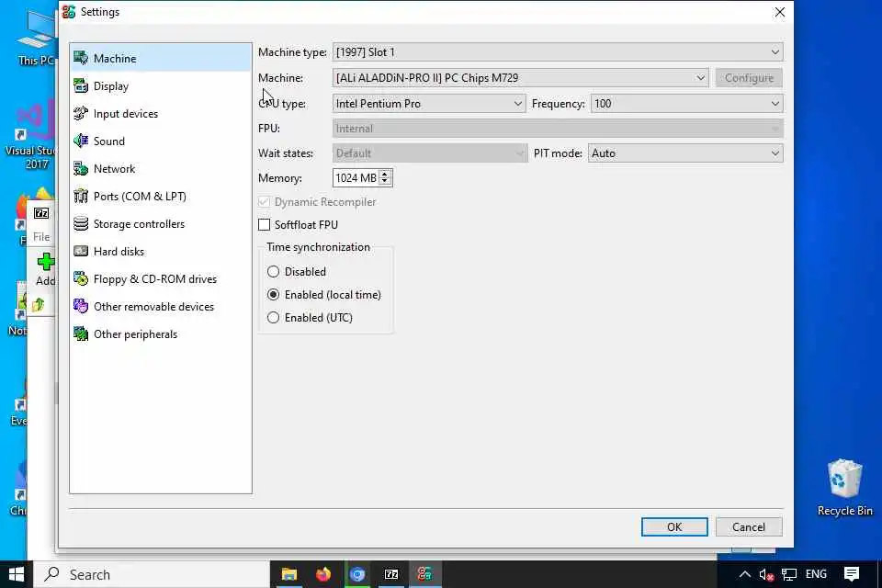Select the Display category label

(x=111, y=86)
